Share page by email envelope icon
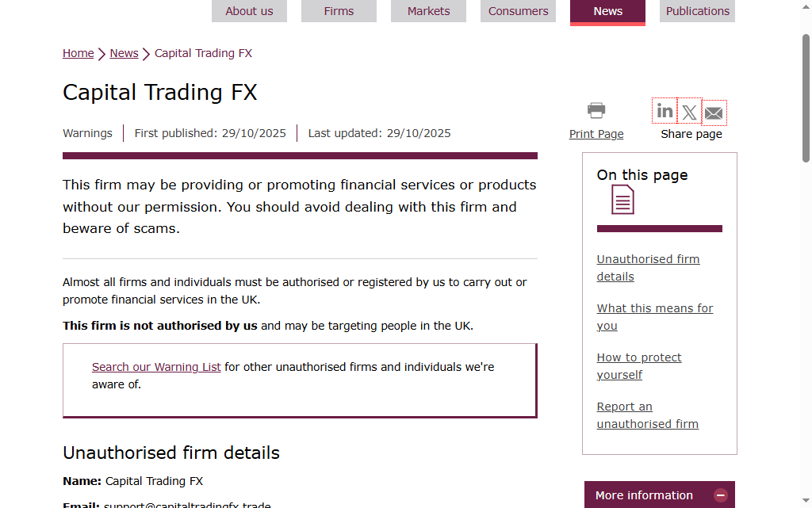 tap(714, 113)
